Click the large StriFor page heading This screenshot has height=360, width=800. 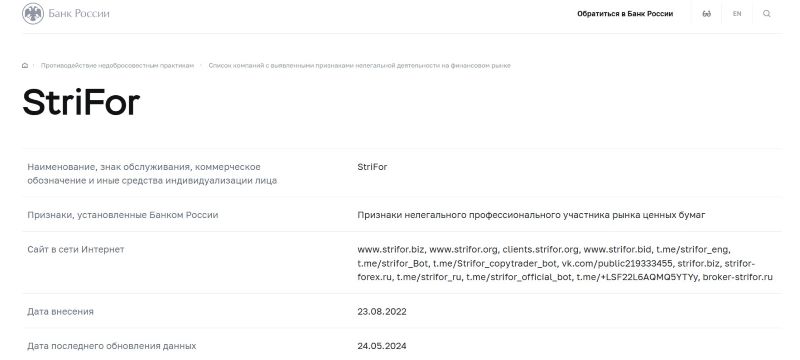click(x=81, y=102)
